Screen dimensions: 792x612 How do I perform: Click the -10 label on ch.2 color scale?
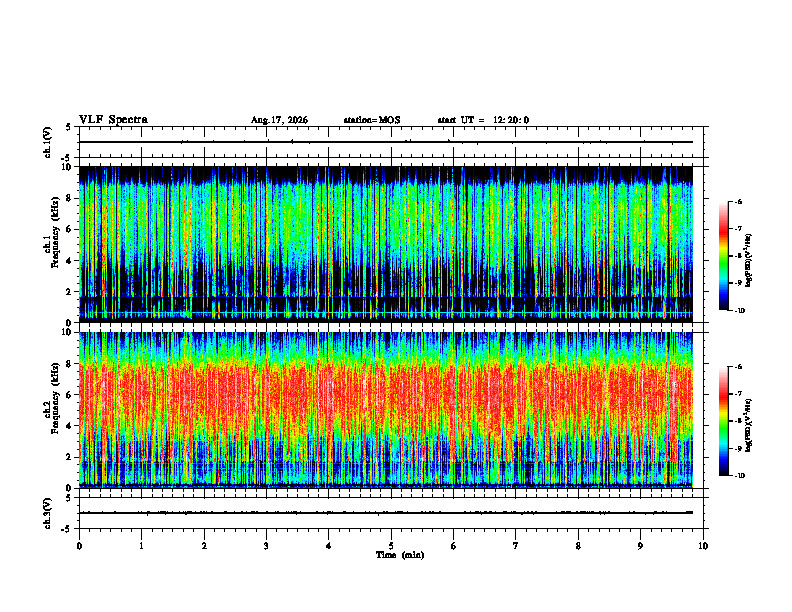click(739, 476)
